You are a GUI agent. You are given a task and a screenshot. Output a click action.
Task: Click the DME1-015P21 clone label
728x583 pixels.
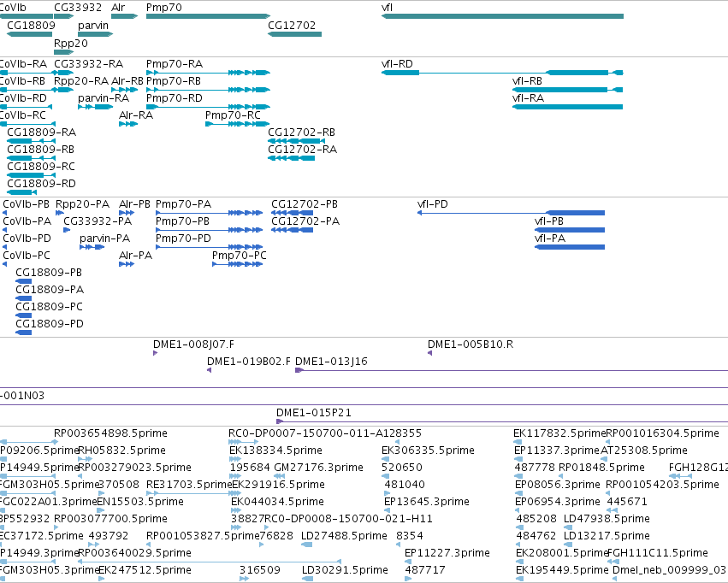click(313, 412)
